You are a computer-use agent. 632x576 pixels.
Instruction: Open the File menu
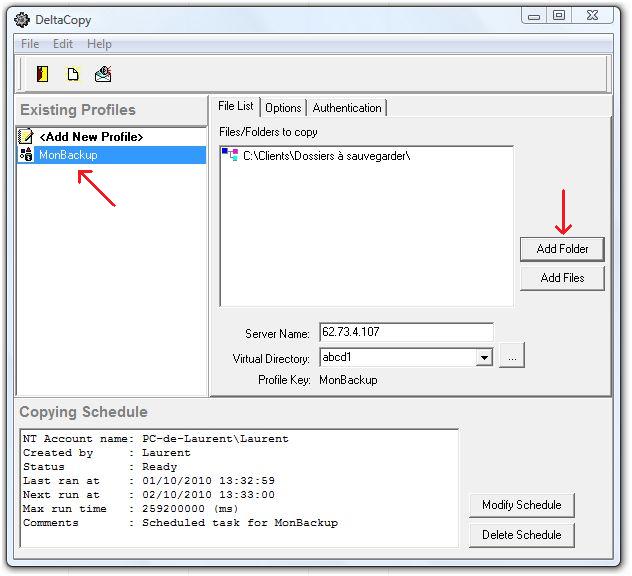tap(30, 44)
